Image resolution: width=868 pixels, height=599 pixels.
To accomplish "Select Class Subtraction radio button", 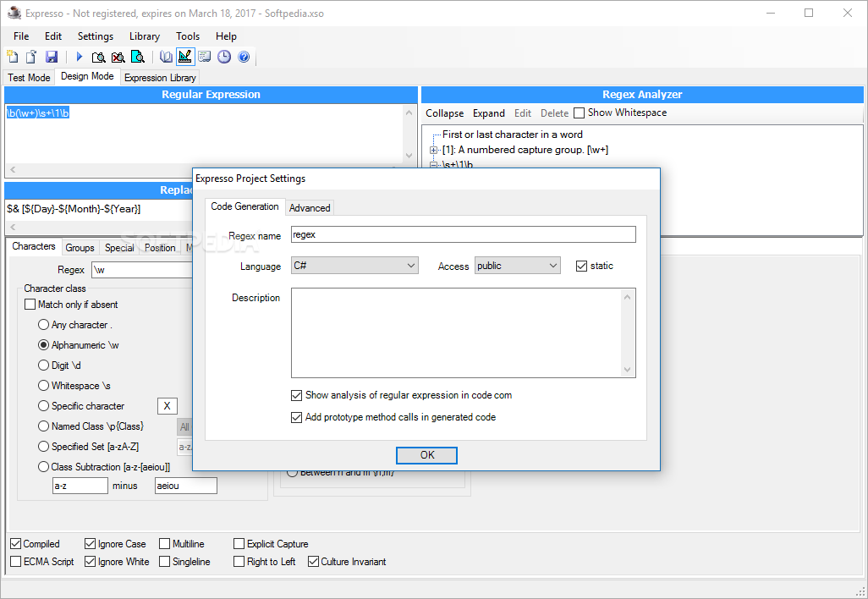I will [43, 467].
